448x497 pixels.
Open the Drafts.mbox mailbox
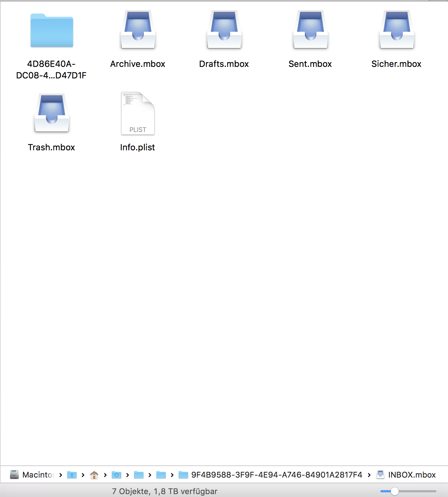(x=224, y=30)
